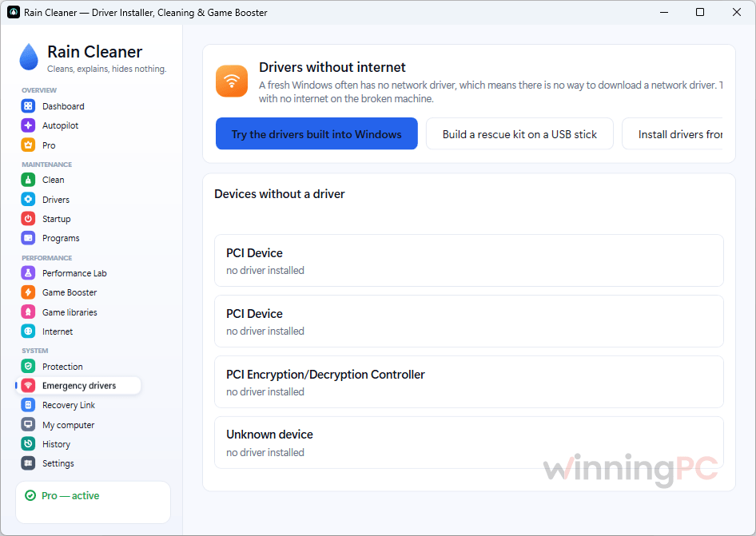Click the Cleans, explains, hides nothing tagline

pos(106,69)
